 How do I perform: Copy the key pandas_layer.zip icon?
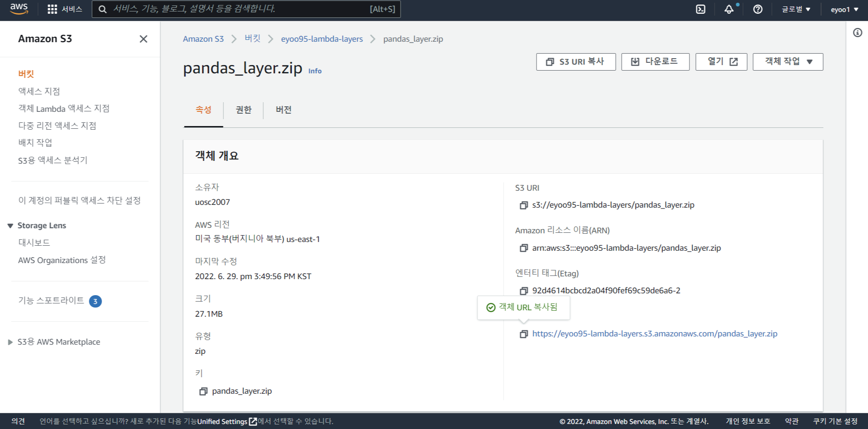coord(203,391)
